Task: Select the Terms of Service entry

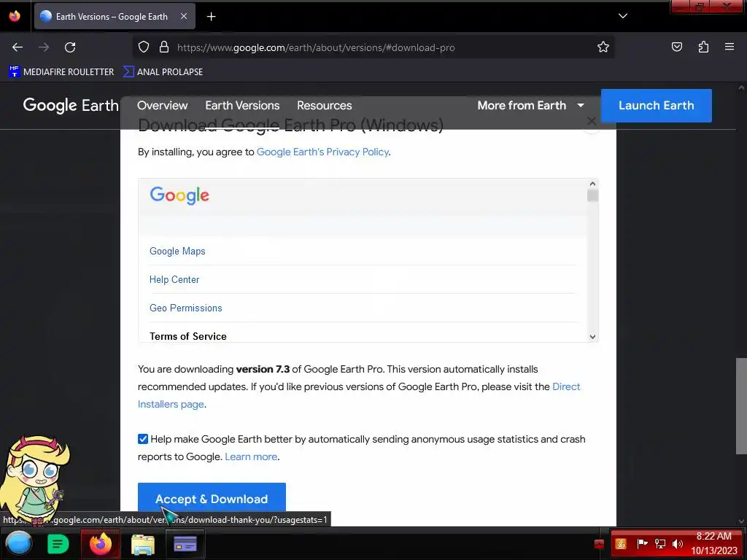Action: (x=188, y=336)
